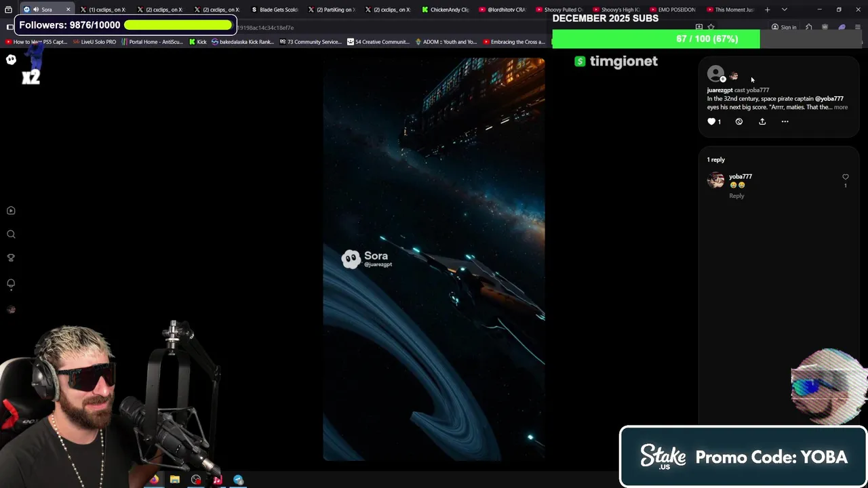Open the OBS icon in taskbar

pos(196,480)
